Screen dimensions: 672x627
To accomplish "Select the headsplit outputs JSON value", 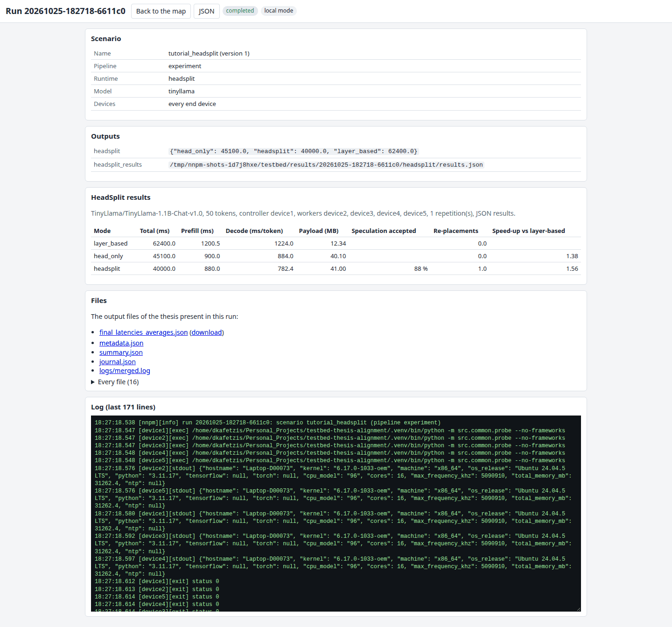I will click(x=294, y=151).
